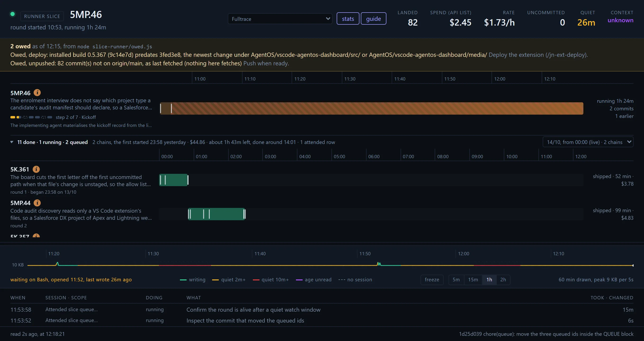This screenshot has width=644, height=341.
Task: Click the info icon beside 5MP.46
Action: coord(37,93)
